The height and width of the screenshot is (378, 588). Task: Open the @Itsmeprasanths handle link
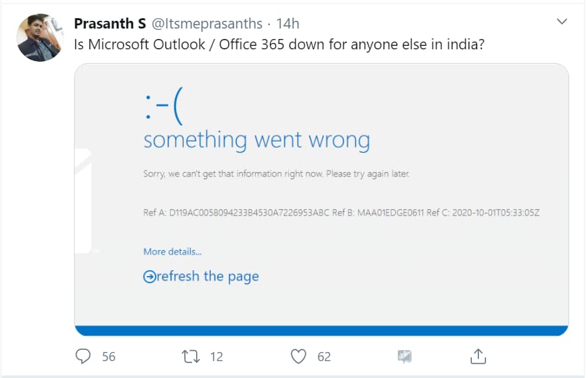coord(206,24)
